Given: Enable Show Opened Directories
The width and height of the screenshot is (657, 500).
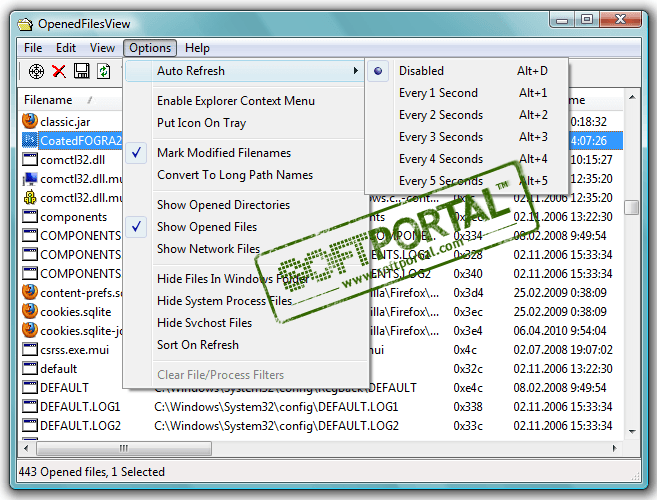Looking at the screenshot, I should [x=247, y=205].
